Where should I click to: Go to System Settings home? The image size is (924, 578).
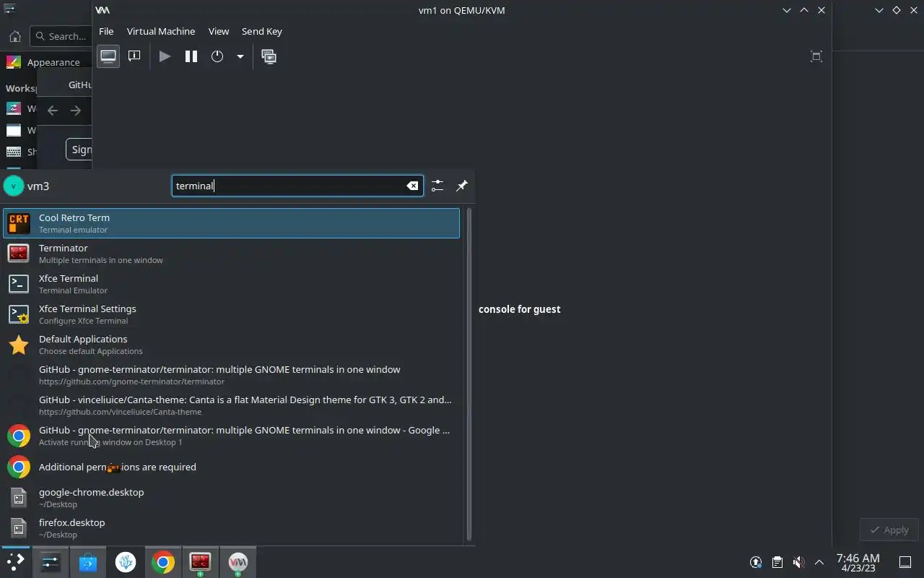(14, 36)
